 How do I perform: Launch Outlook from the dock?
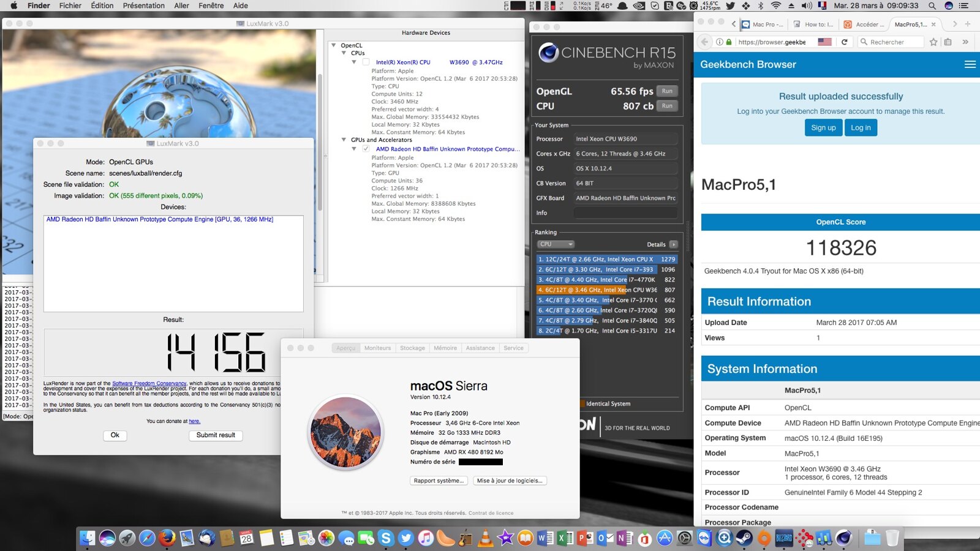point(605,538)
